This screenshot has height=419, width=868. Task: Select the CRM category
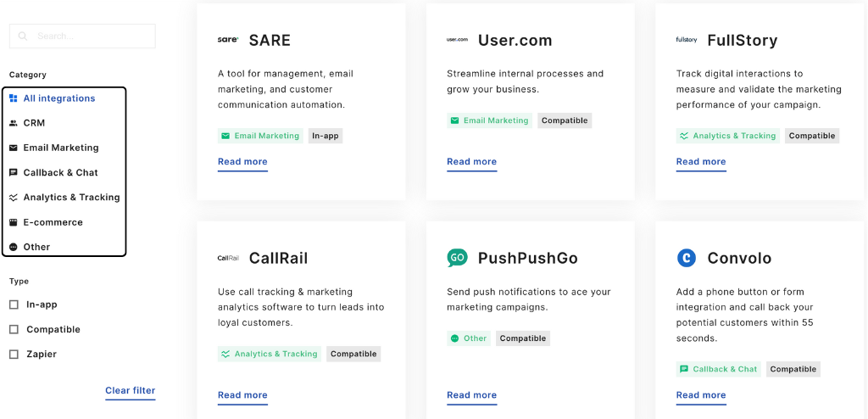click(x=34, y=123)
